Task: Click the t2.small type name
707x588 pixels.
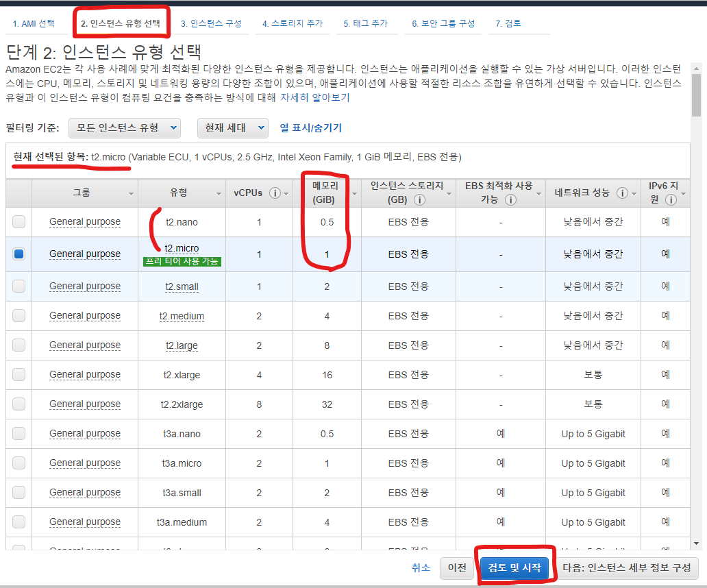Action: pos(182,286)
